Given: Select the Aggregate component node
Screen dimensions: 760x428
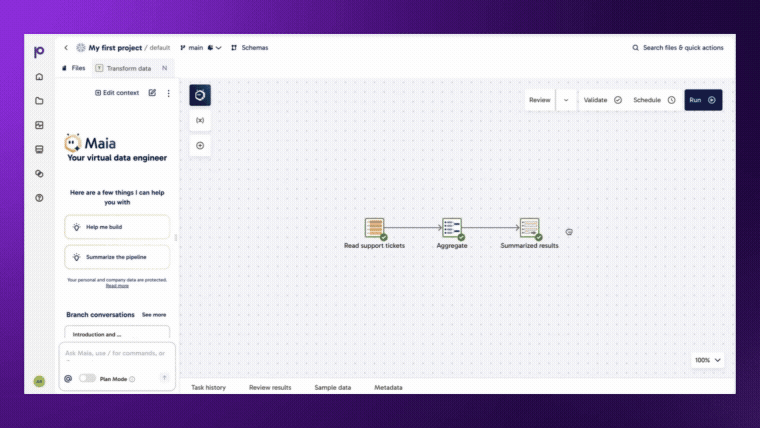Looking at the screenshot, I should coord(452,228).
